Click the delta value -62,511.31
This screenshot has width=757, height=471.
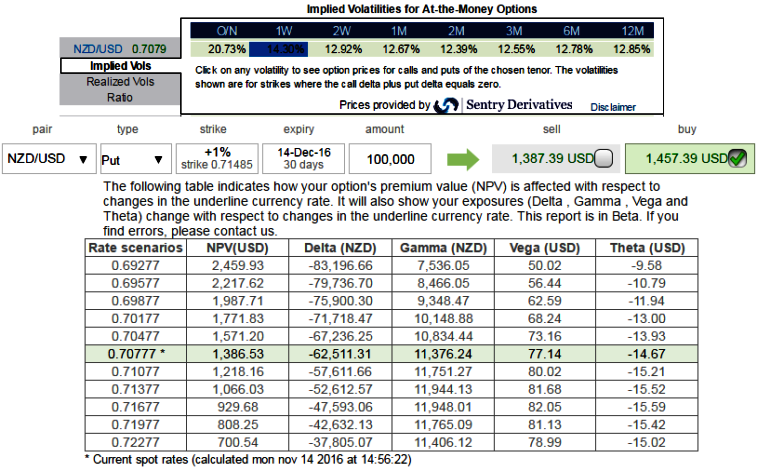tap(340, 354)
